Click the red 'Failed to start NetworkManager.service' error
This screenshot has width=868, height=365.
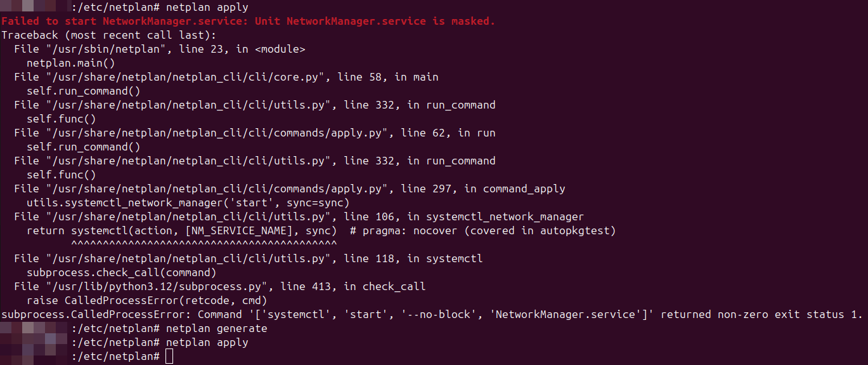pos(247,22)
